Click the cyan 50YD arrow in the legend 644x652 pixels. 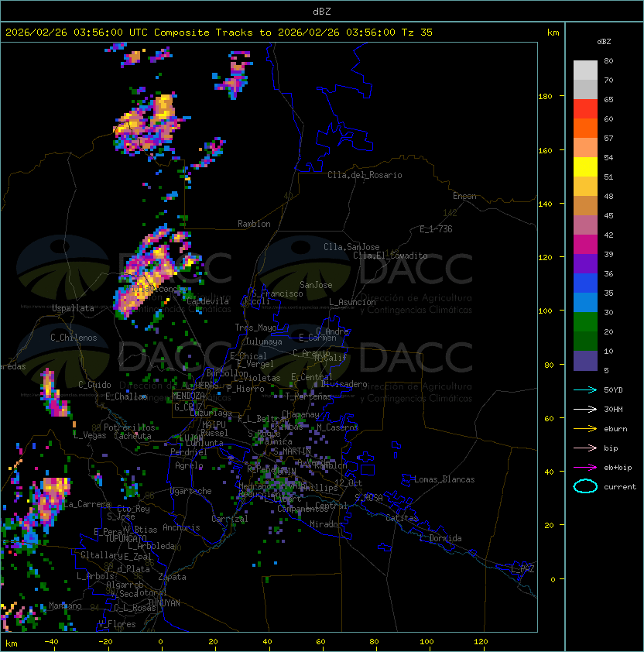(x=585, y=389)
